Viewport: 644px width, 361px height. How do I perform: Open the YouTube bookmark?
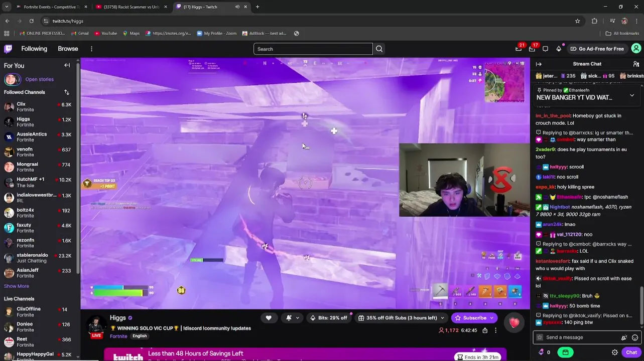click(105, 34)
